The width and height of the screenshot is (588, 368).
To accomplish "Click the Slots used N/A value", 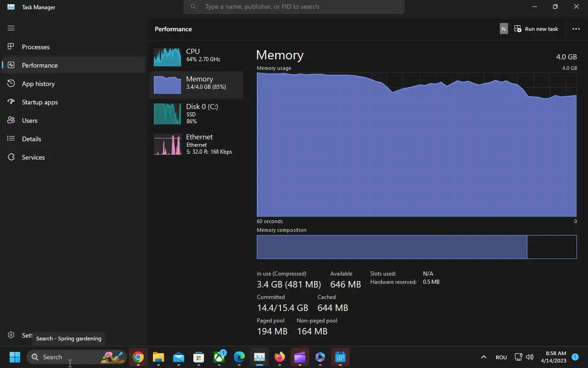I will click(x=428, y=274).
